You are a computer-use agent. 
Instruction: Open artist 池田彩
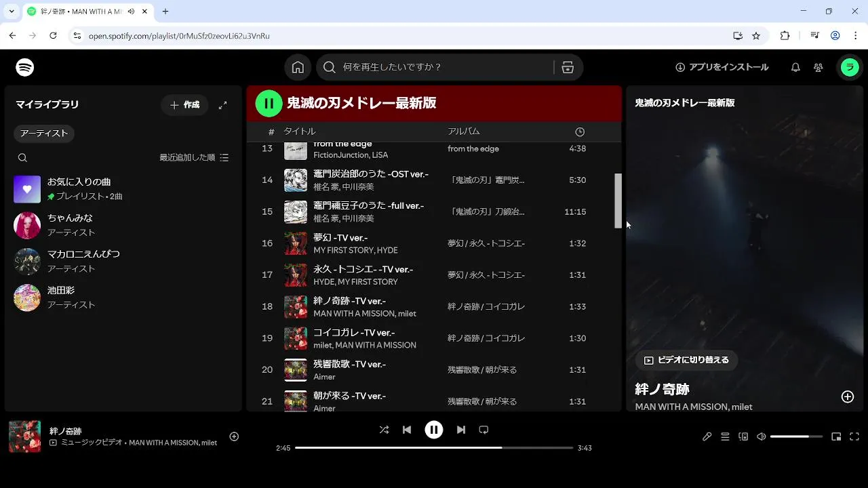pos(123,298)
